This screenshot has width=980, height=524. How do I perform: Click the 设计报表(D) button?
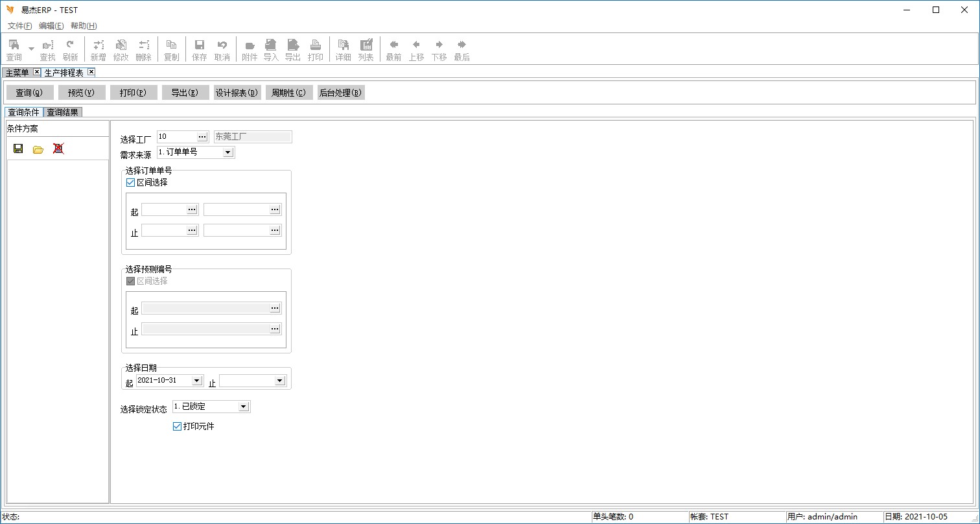click(237, 93)
